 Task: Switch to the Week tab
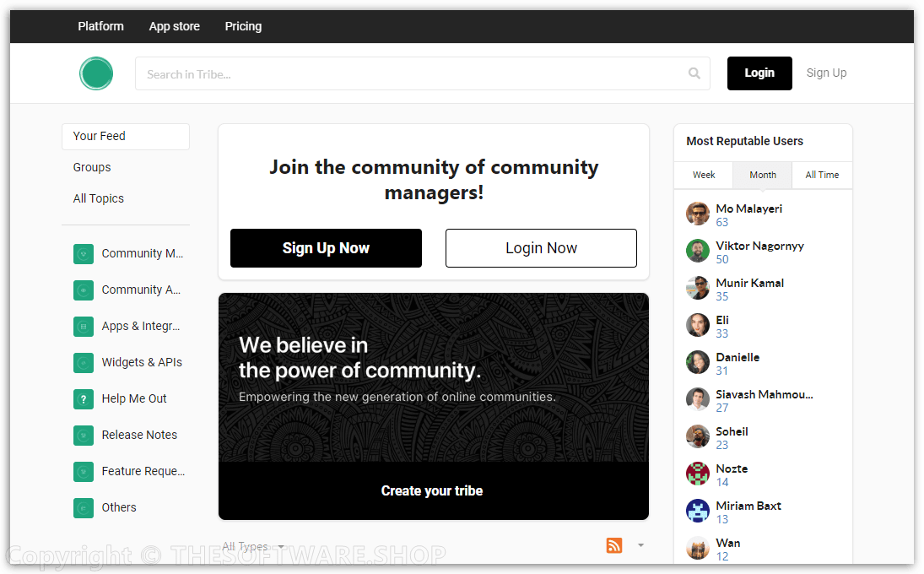[704, 175]
